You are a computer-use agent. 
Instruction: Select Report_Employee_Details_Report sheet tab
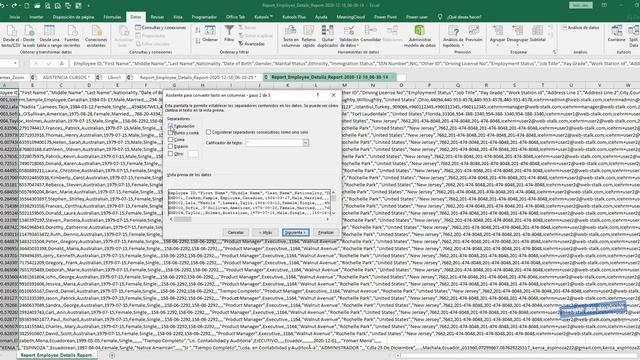pos(56,355)
